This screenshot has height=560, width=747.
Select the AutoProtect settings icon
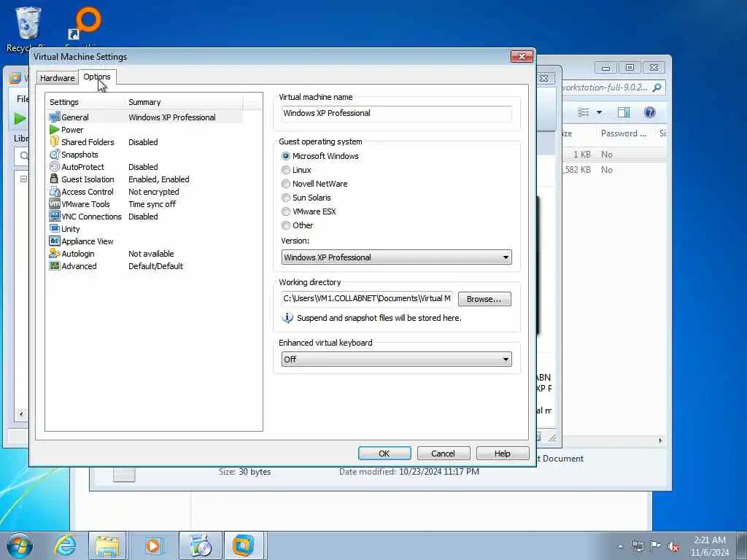point(55,167)
